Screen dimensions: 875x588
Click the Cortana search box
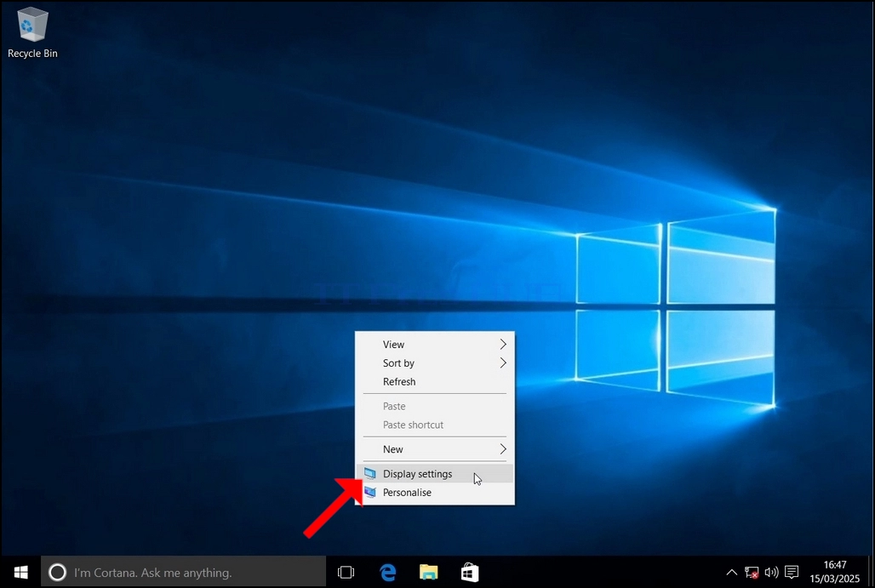pyautogui.click(x=184, y=573)
